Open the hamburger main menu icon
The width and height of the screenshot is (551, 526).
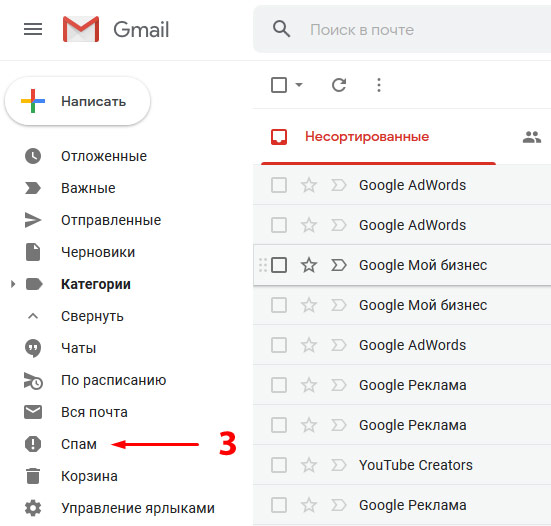(x=33, y=29)
